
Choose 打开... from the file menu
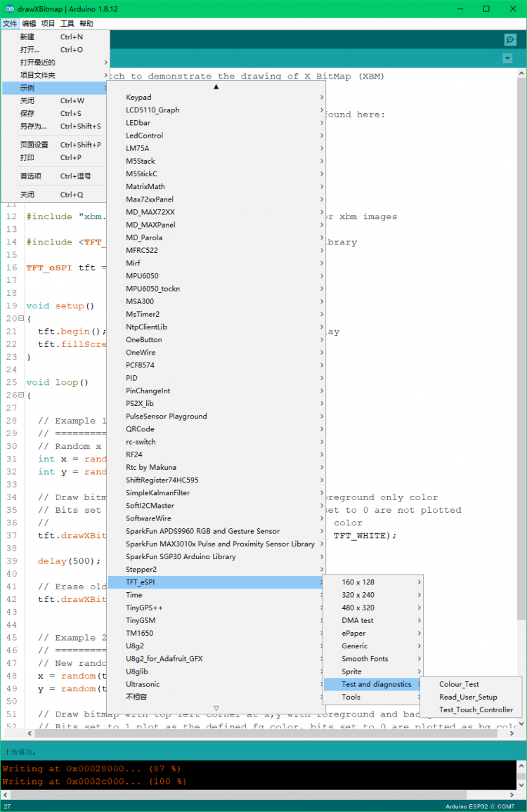coord(56,50)
